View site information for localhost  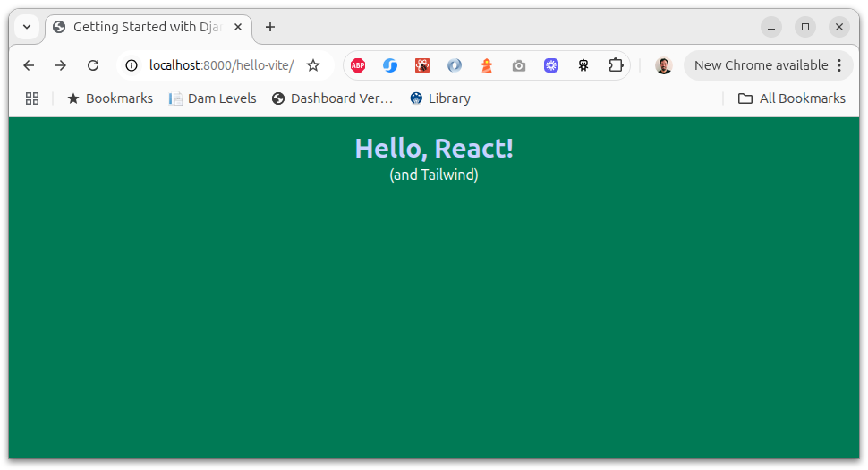pyautogui.click(x=132, y=65)
